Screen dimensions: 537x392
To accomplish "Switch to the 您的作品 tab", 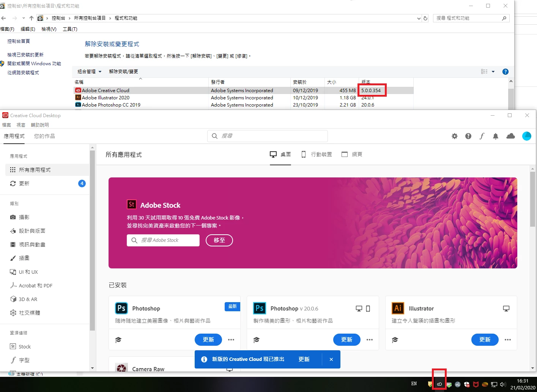I will 44,136.
